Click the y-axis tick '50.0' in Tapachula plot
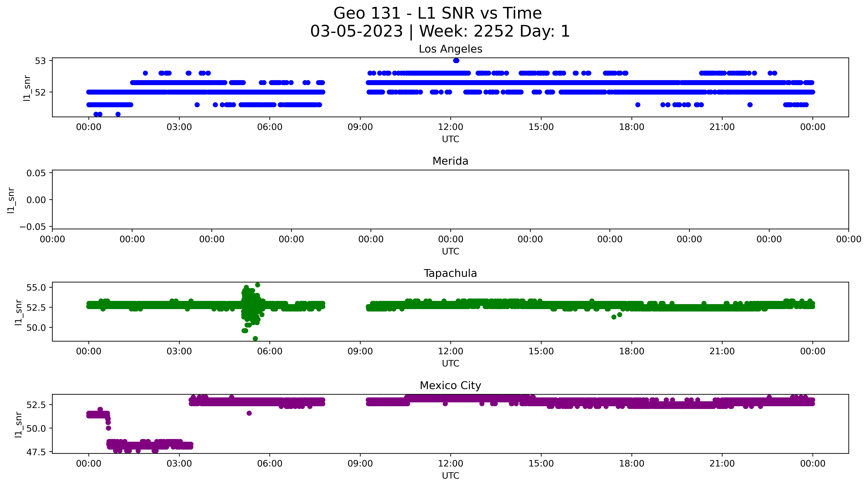 point(36,328)
